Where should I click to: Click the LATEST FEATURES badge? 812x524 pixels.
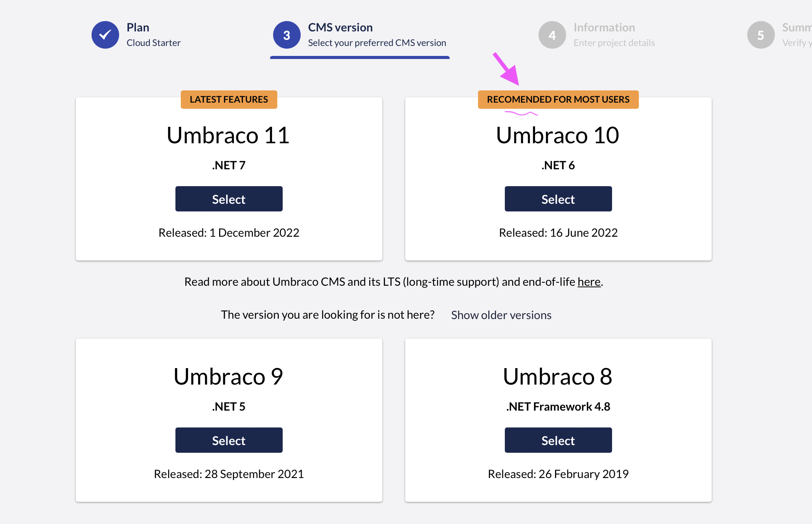point(229,99)
